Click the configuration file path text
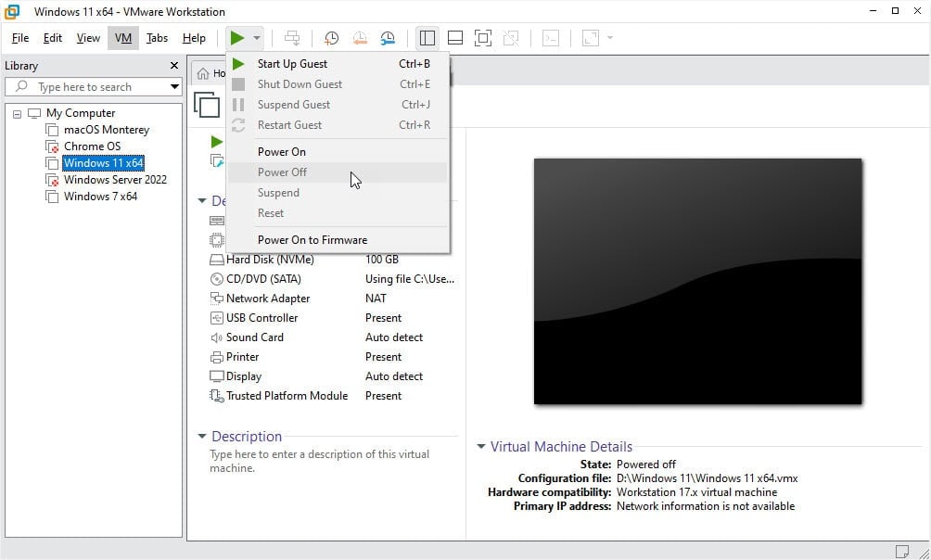 [x=708, y=478]
